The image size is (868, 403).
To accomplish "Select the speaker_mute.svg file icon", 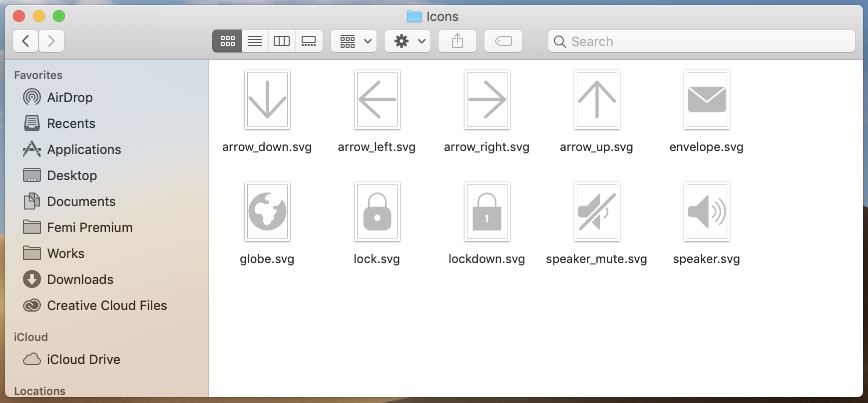I will pos(597,211).
